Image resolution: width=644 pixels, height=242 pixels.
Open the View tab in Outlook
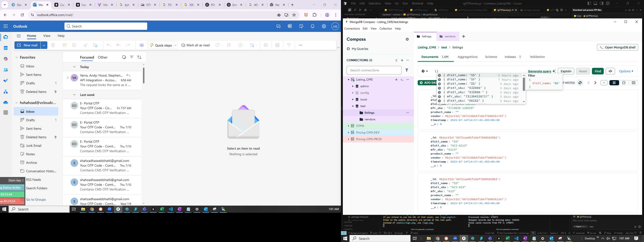(47, 36)
